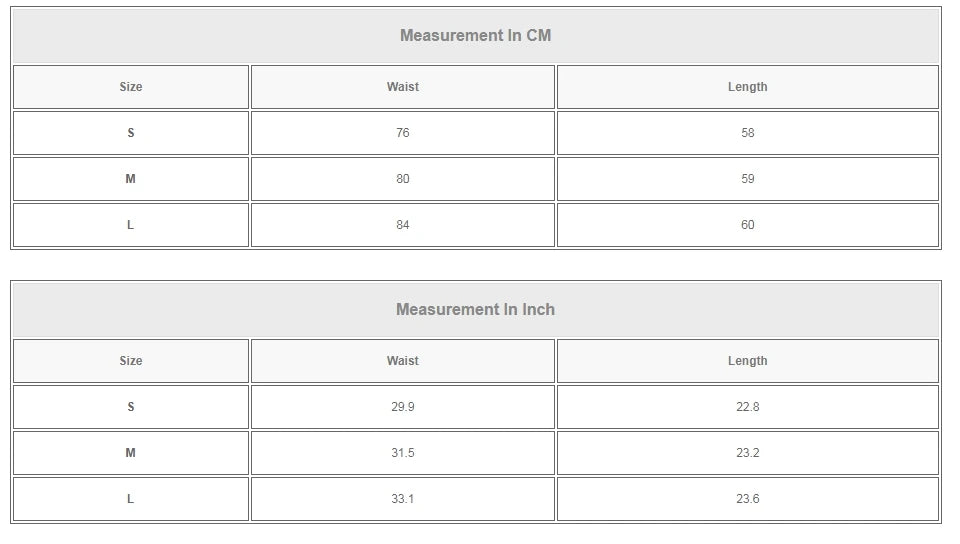Click the S row label in CM table

click(x=131, y=133)
